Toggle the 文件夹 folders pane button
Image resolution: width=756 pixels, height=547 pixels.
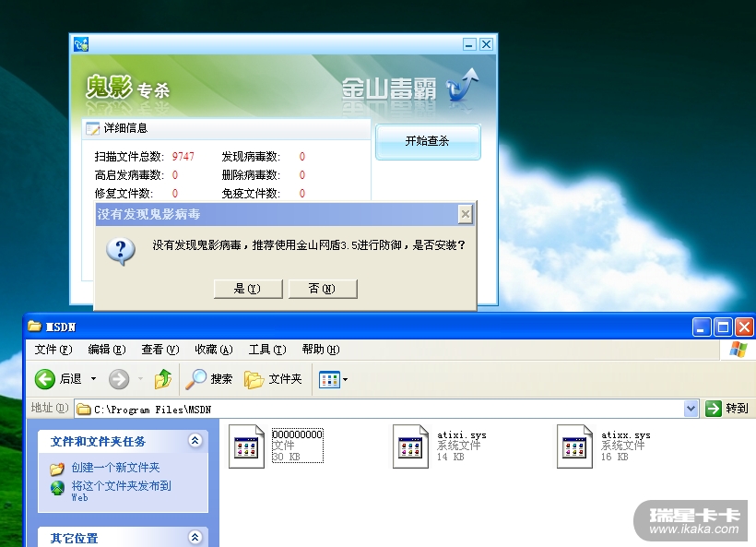tap(274, 379)
